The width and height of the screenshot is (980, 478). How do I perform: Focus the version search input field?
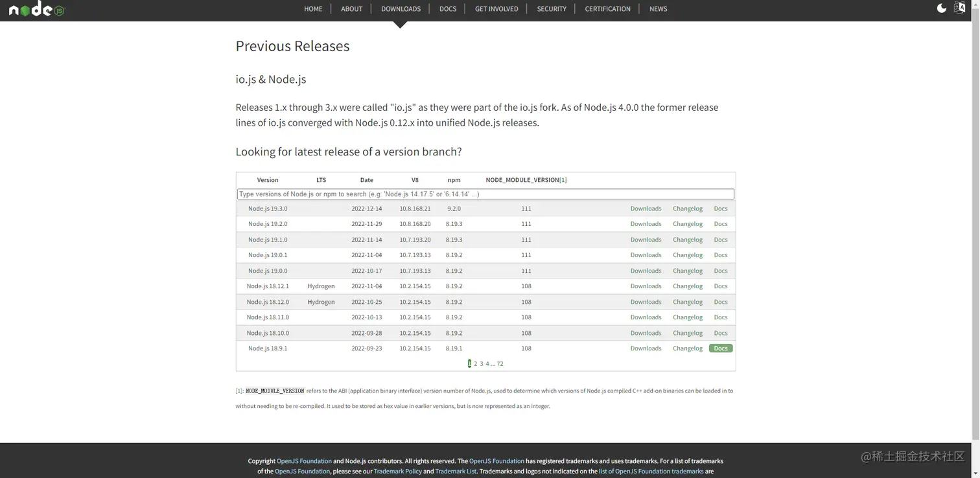tap(485, 194)
